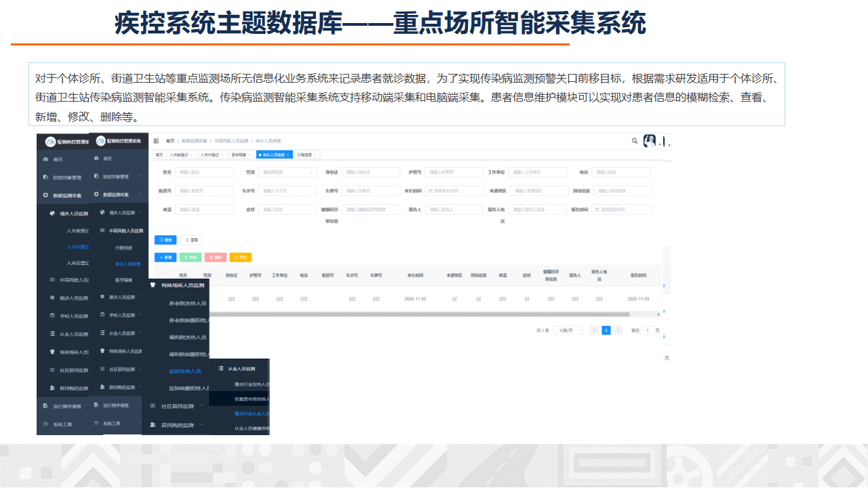Click calendar icon in 来长时间 field
The width and height of the screenshot is (868, 488).
pyautogui.click(x=430, y=191)
